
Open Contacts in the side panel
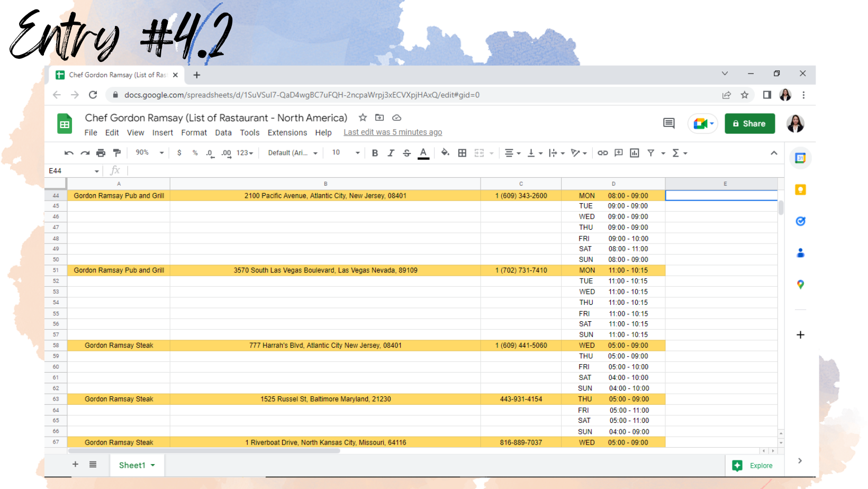[800, 253]
